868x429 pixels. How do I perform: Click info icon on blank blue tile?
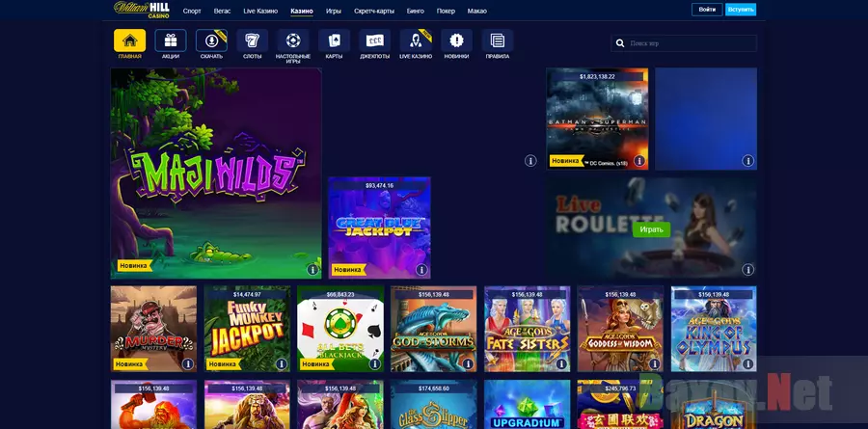(747, 161)
